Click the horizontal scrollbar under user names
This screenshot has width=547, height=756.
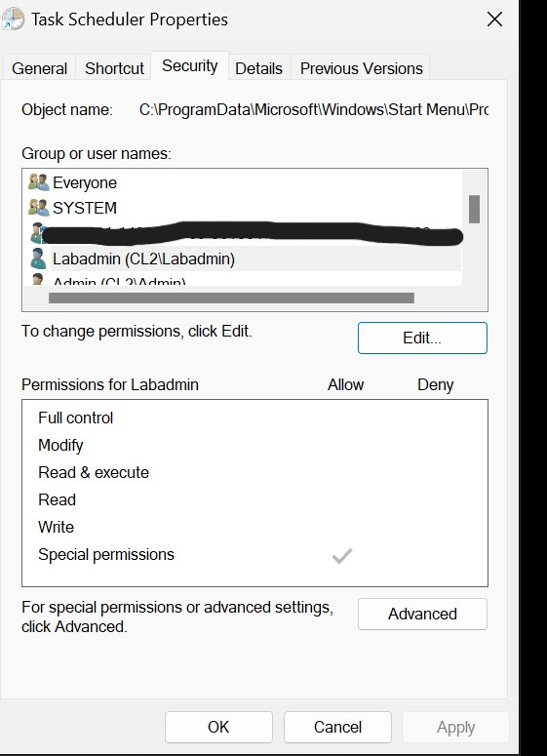coord(231,298)
